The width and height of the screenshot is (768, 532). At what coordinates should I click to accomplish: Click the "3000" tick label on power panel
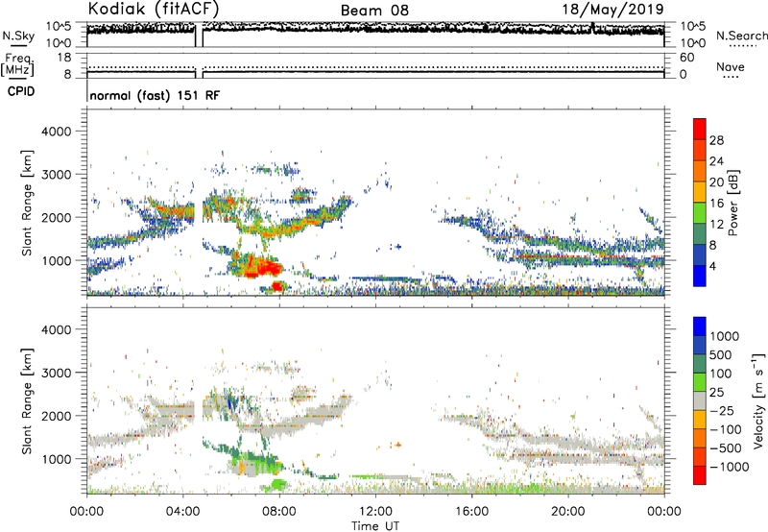57,175
